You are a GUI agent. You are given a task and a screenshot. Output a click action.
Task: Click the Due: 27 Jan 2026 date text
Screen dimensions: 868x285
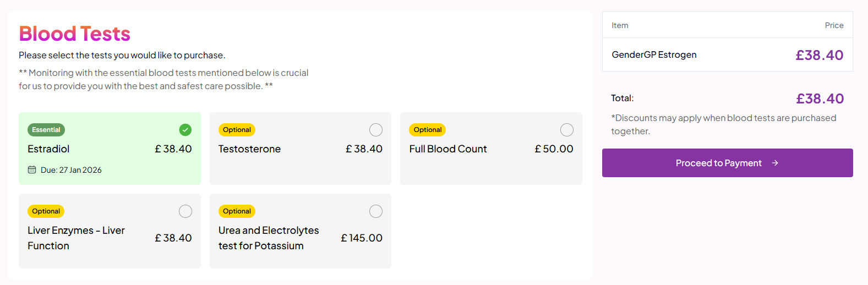click(71, 170)
